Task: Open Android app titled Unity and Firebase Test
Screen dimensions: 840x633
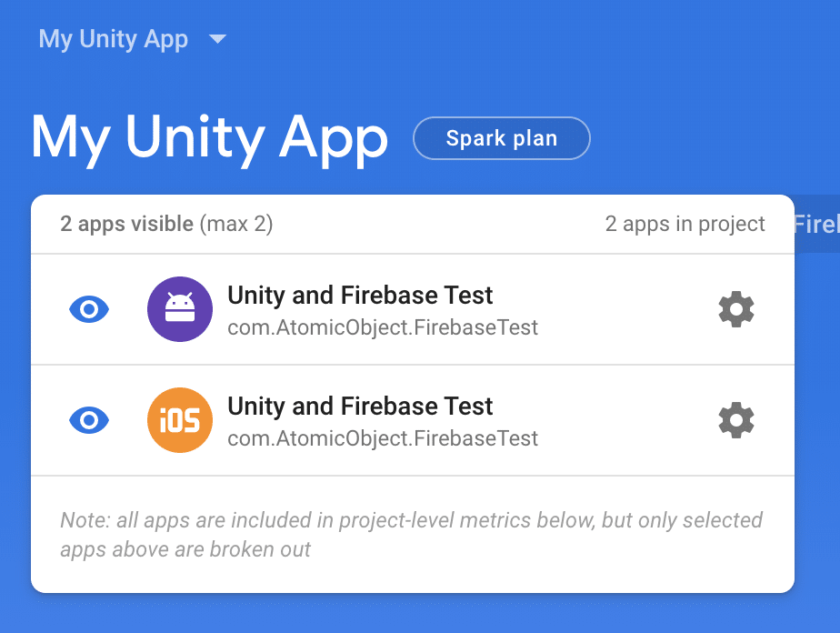Action: [x=360, y=296]
